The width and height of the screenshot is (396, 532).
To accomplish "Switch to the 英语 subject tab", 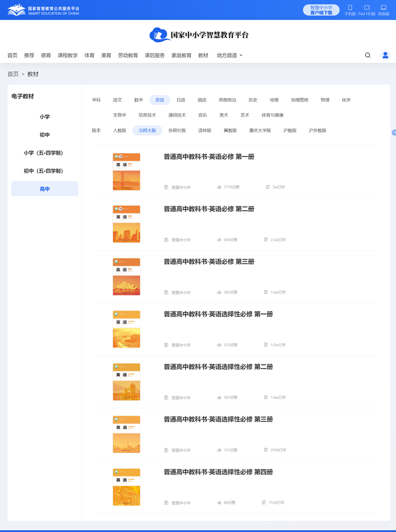I will tap(159, 100).
